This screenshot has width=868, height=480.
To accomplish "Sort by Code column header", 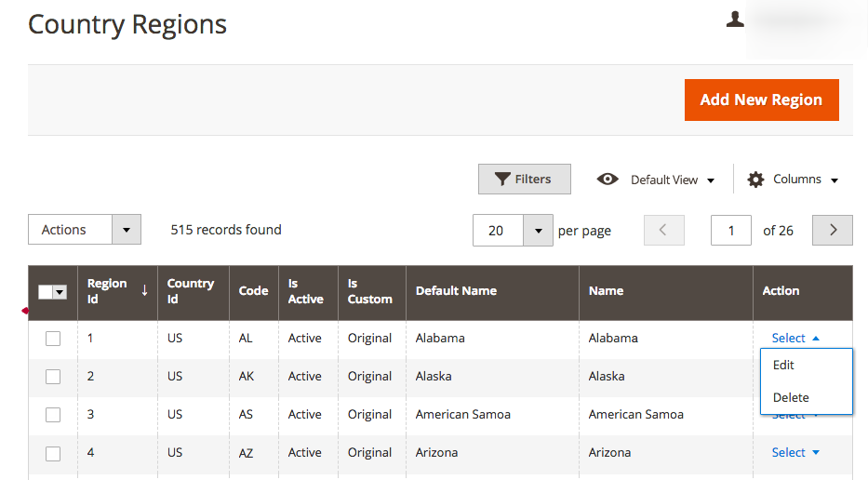I will [254, 291].
